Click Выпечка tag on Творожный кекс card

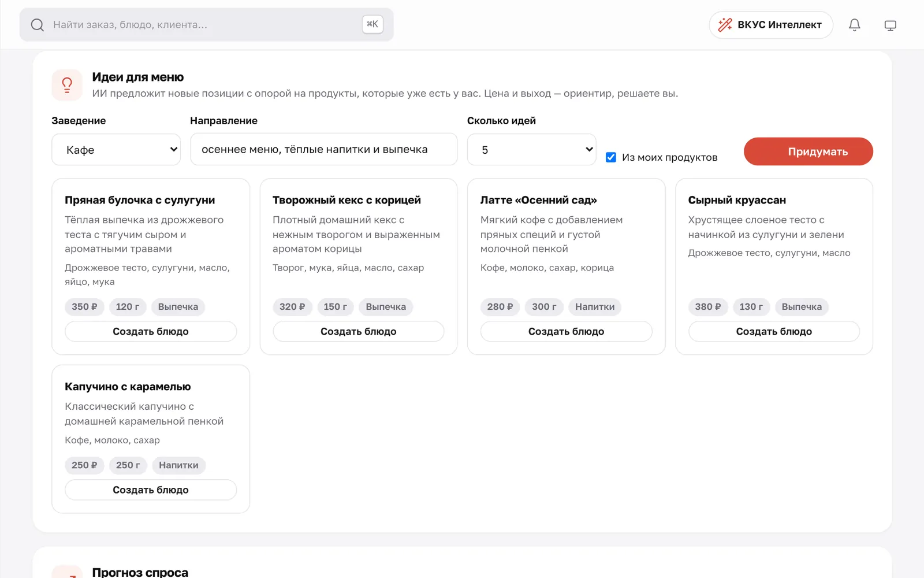pyautogui.click(x=386, y=307)
